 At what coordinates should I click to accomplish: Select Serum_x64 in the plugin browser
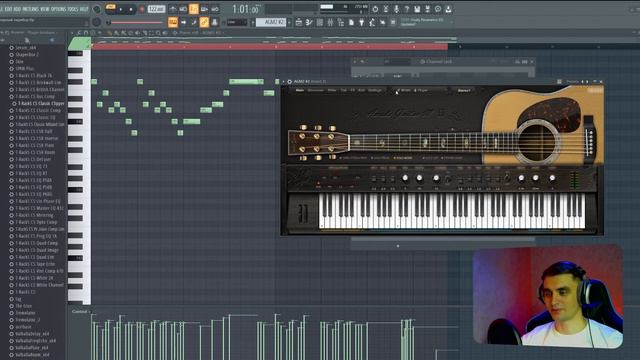[26, 47]
